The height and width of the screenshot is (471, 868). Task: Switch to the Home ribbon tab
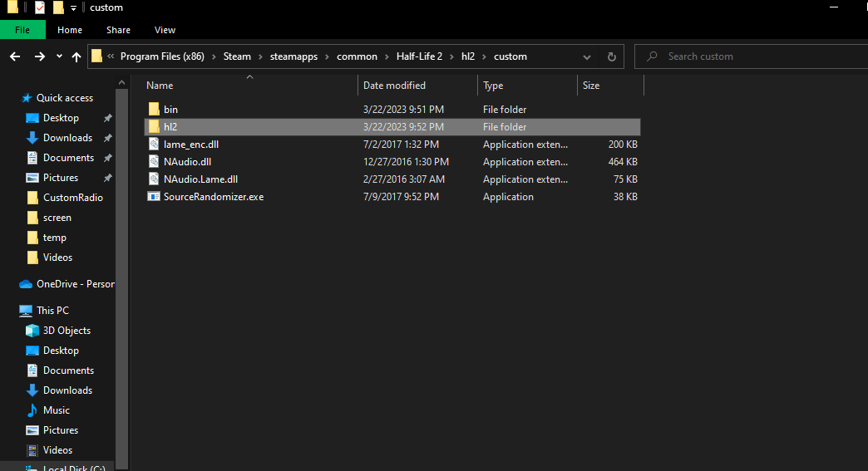pos(70,30)
